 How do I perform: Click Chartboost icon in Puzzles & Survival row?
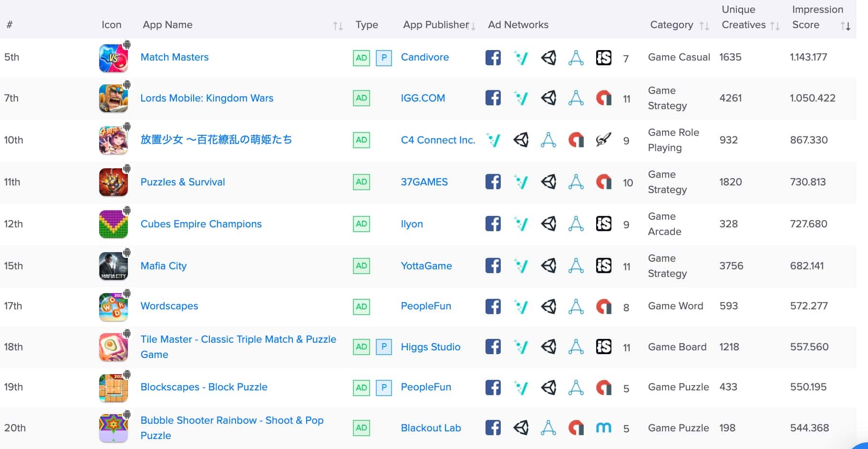604,182
